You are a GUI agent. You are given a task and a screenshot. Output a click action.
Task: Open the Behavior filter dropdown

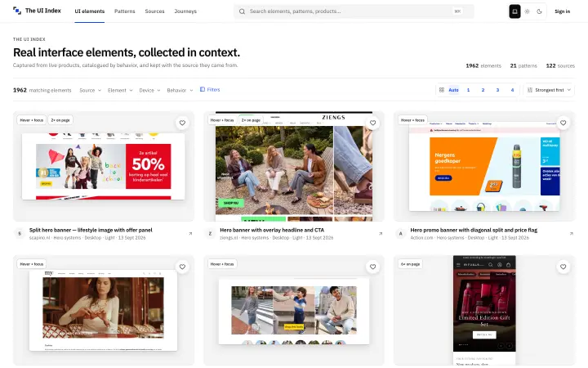tap(180, 90)
